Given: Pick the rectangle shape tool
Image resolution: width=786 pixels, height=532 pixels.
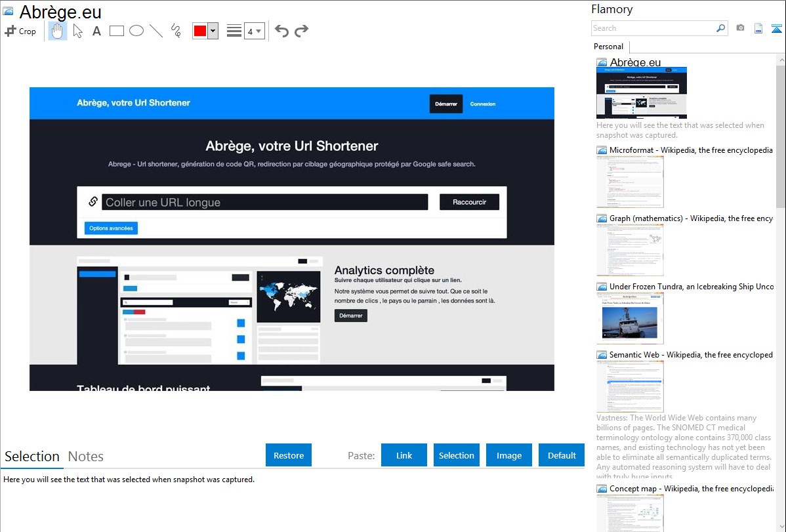Looking at the screenshot, I should (x=116, y=31).
